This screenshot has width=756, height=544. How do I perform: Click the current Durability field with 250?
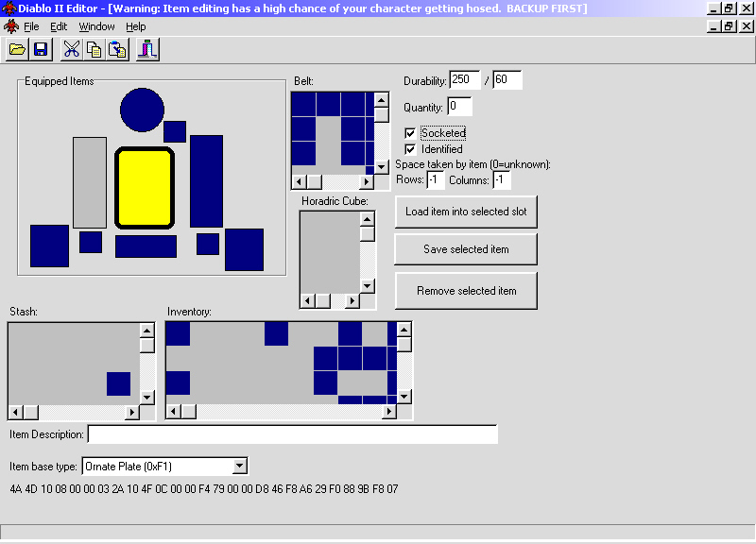465,79
